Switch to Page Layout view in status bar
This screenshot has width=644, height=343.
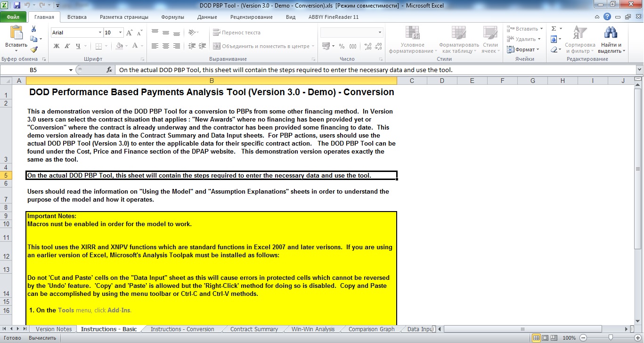coord(545,338)
